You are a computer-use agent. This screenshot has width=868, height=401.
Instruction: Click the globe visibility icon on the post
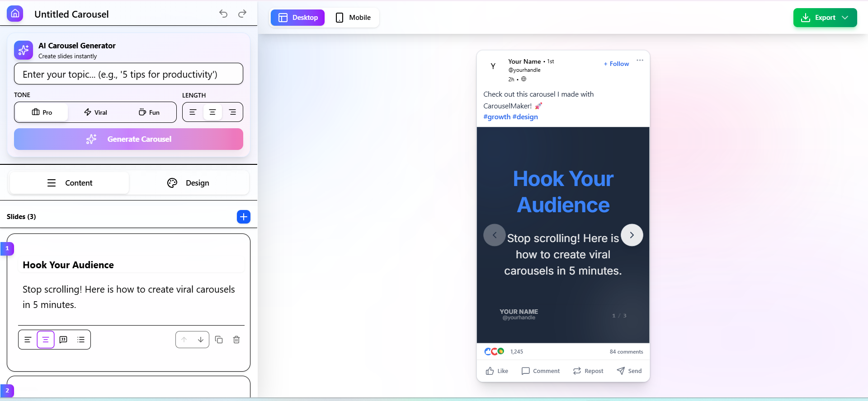(524, 79)
